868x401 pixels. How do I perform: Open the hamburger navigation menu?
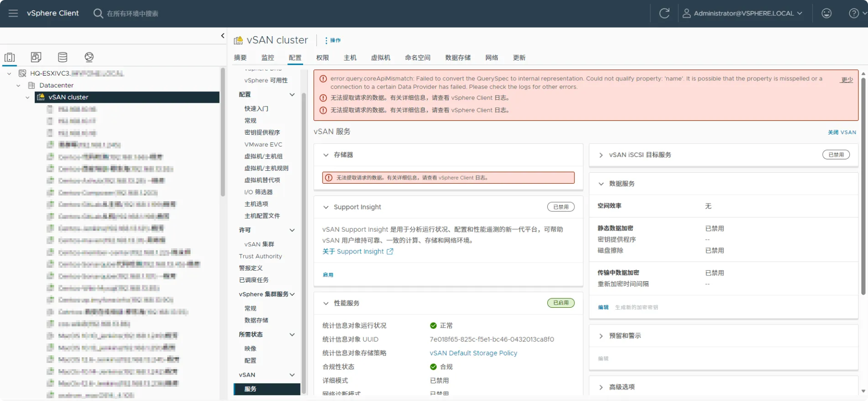pyautogui.click(x=13, y=13)
